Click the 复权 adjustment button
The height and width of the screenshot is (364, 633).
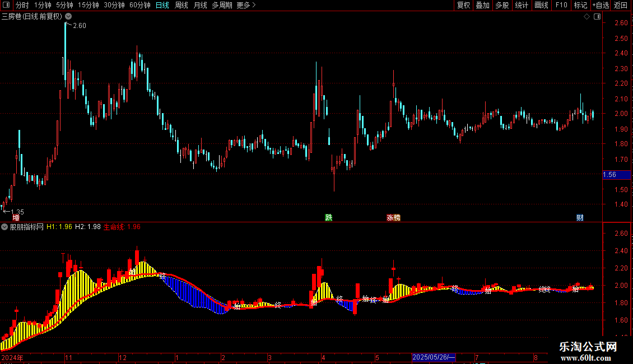(x=463, y=5)
